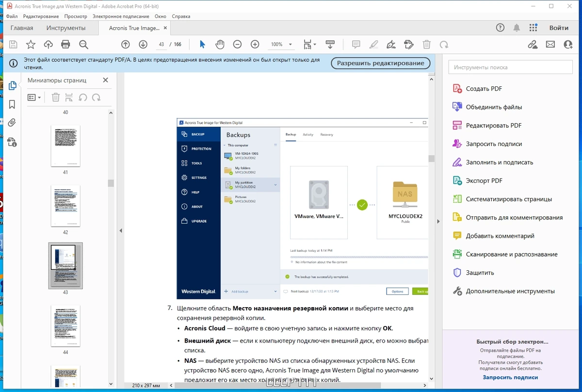Expand the thumbnail options dropdown
This screenshot has width=582, height=392.
tap(34, 98)
